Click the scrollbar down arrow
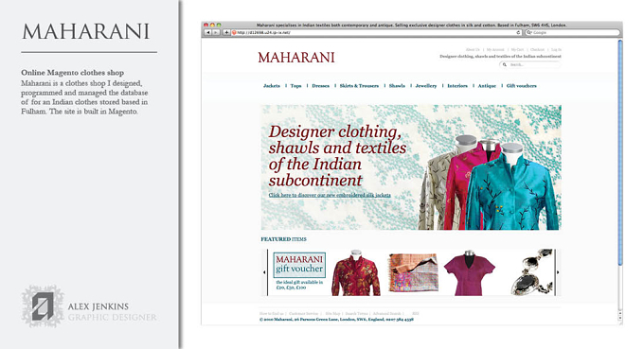This screenshot has height=349, width=644. tap(620, 319)
